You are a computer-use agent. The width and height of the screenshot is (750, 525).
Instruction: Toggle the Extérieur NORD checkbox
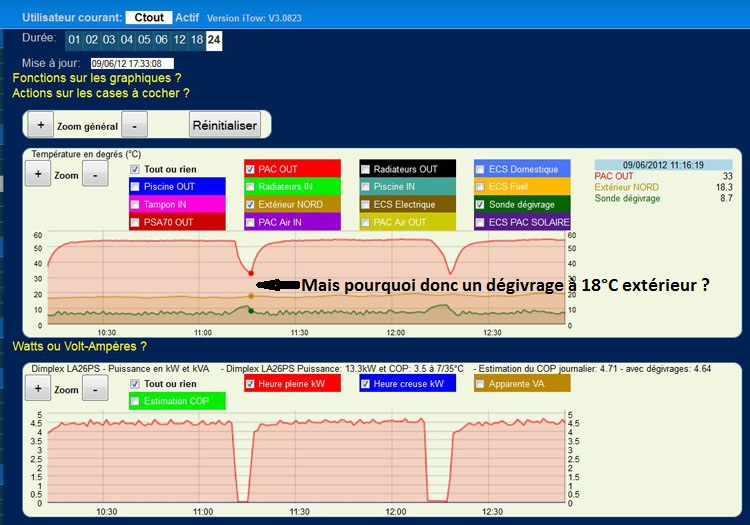tap(251, 204)
